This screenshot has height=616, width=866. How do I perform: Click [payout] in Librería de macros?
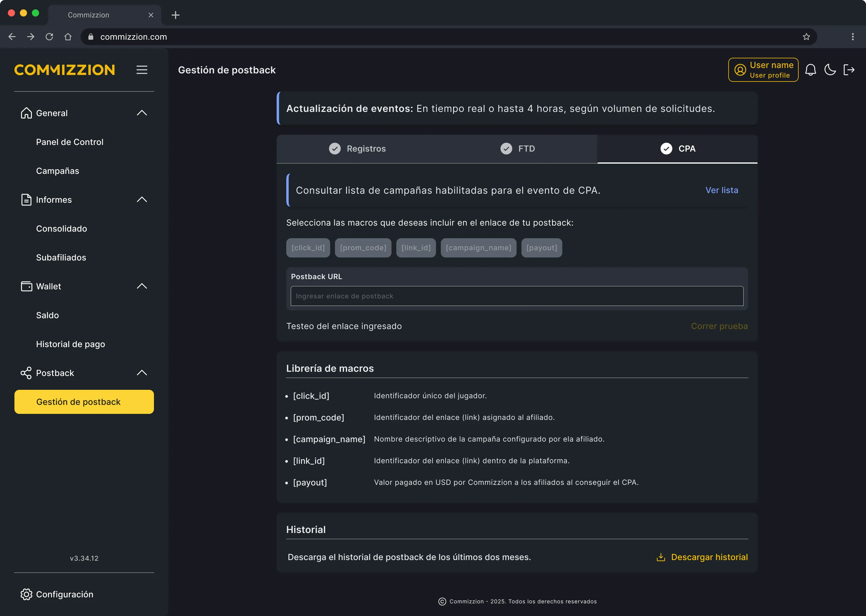(x=310, y=482)
